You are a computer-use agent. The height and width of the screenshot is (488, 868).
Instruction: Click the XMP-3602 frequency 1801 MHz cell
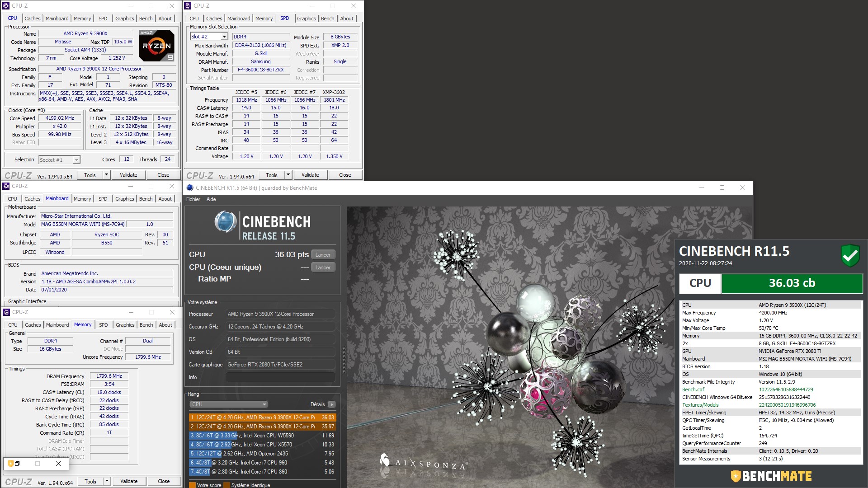[x=334, y=100]
